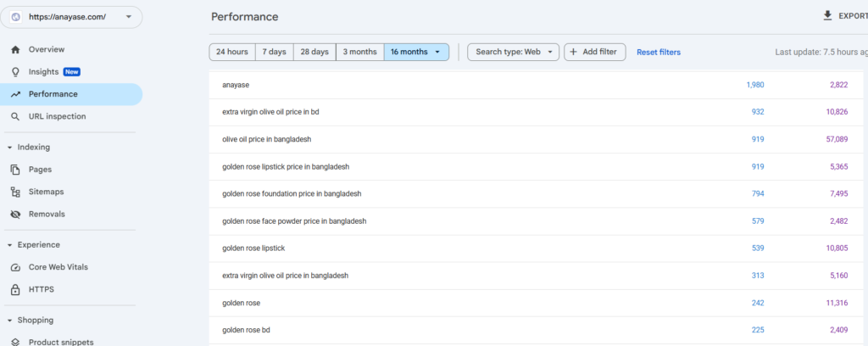The width and height of the screenshot is (868, 346).
Task: Open the Search type: Web dropdown
Action: [514, 53]
